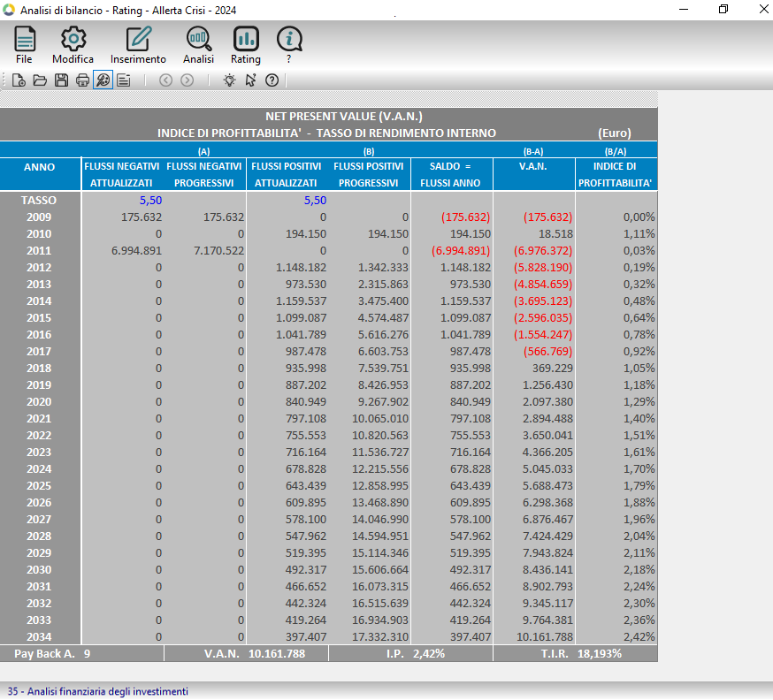Click the SALDO = FLUSSI ANNO header
This screenshot has height=700, width=773.
coord(450,174)
